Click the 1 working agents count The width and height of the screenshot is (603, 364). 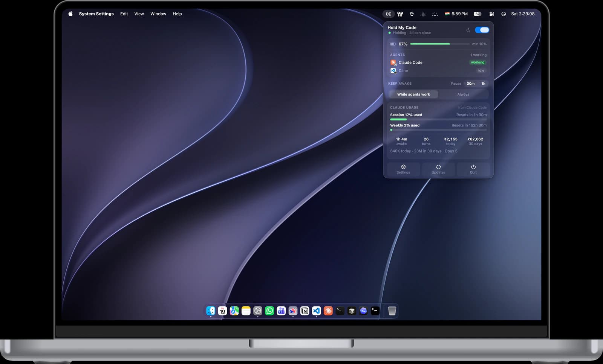pos(478,55)
